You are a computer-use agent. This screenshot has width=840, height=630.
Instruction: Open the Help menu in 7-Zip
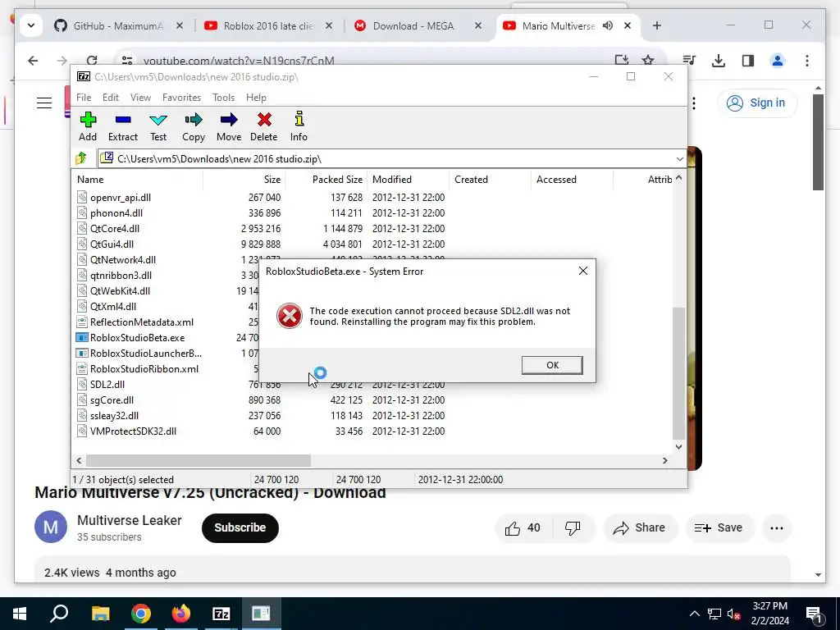pyautogui.click(x=256, y=98)
